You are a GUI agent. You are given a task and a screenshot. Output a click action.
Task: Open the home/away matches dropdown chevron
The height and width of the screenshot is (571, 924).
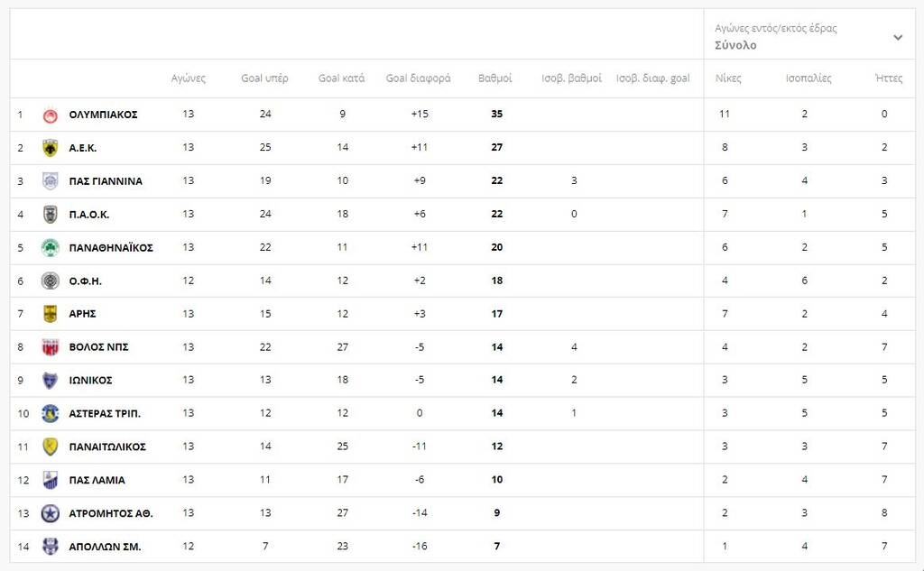pyautogui.click(x=898, y=37)
